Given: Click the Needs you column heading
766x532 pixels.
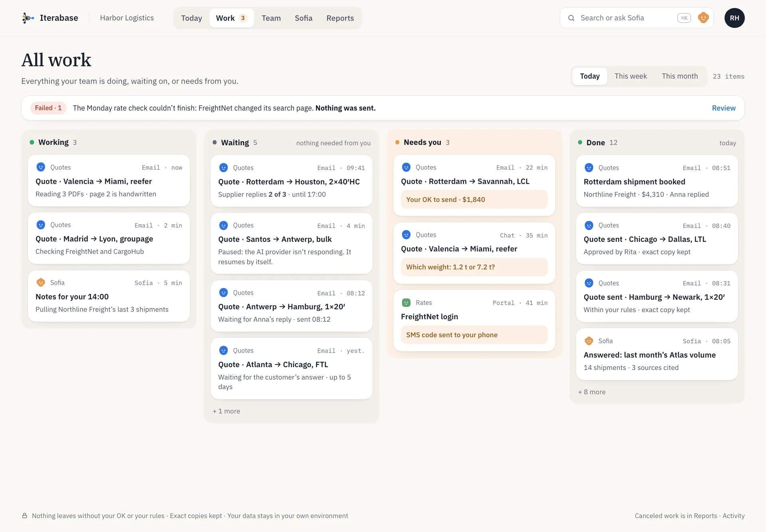Looking at the screenshot, I should pyautogui.click(x=422, y=142).
